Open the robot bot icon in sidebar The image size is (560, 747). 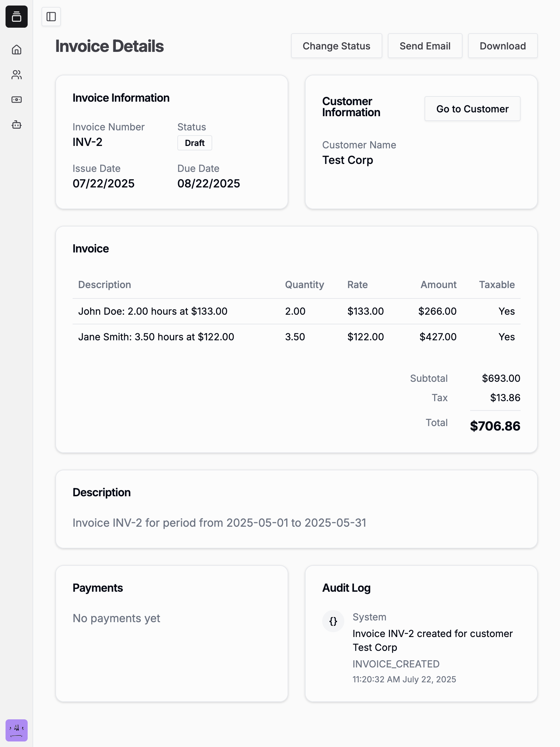coord(17,124)
